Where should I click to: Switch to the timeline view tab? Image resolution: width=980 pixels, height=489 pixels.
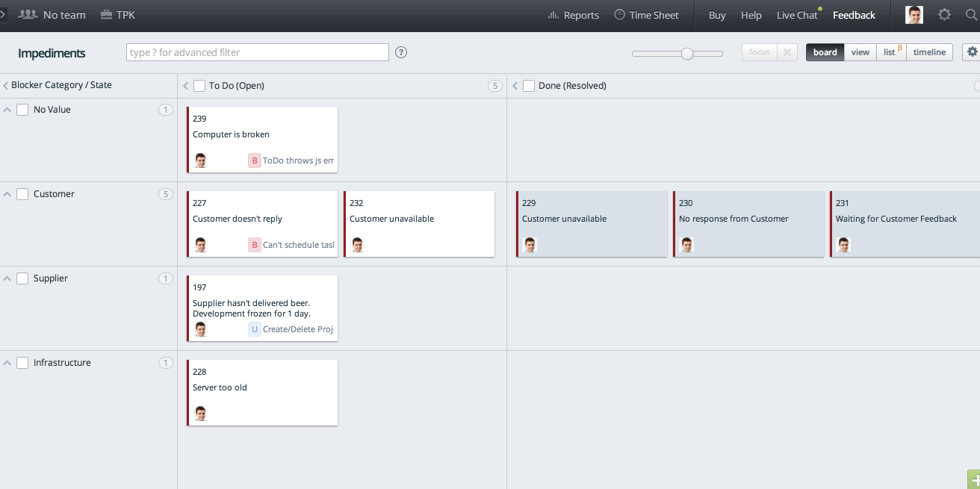928,52
